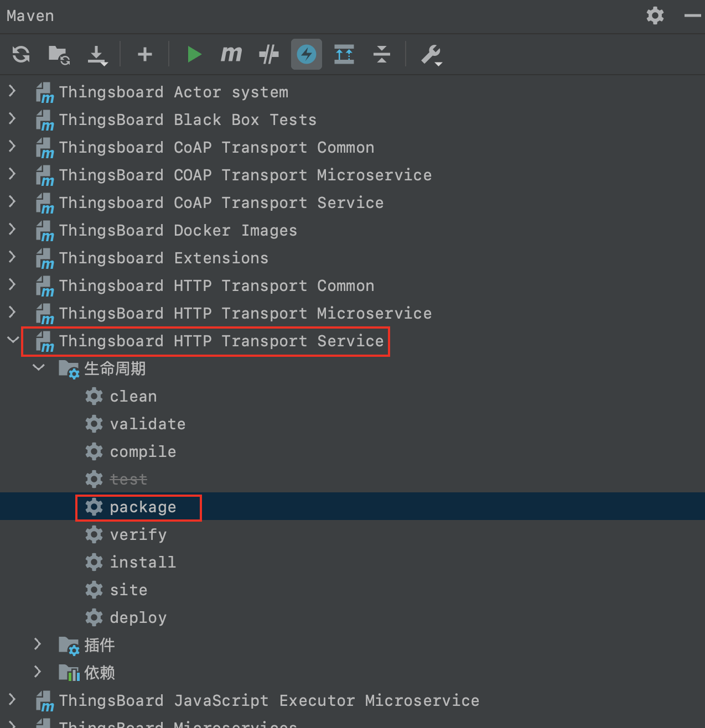Screen dimensions: 705x728
Task: Open Execute Maven Goal dialog
Action: tap(231, 54)
